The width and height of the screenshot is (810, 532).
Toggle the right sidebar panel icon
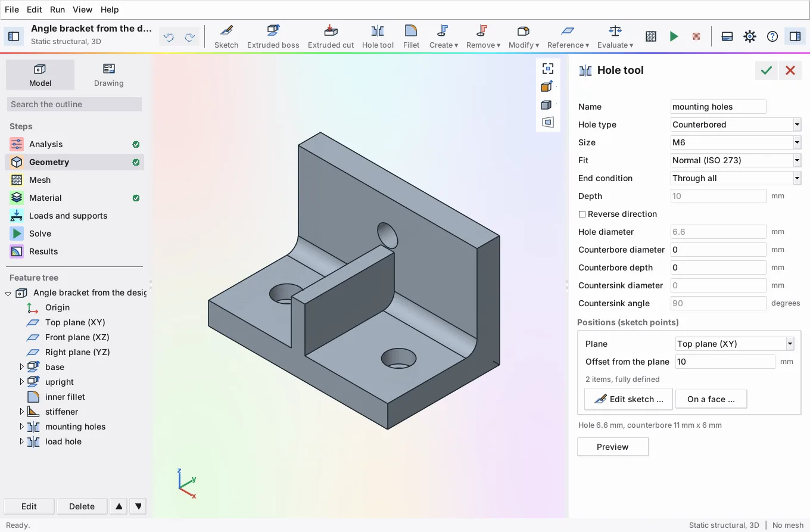pyautogui.click(x=795, y=36)
